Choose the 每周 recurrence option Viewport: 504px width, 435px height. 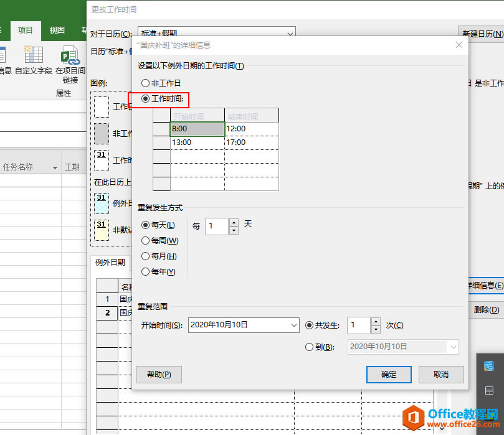(x=146, y=241)
